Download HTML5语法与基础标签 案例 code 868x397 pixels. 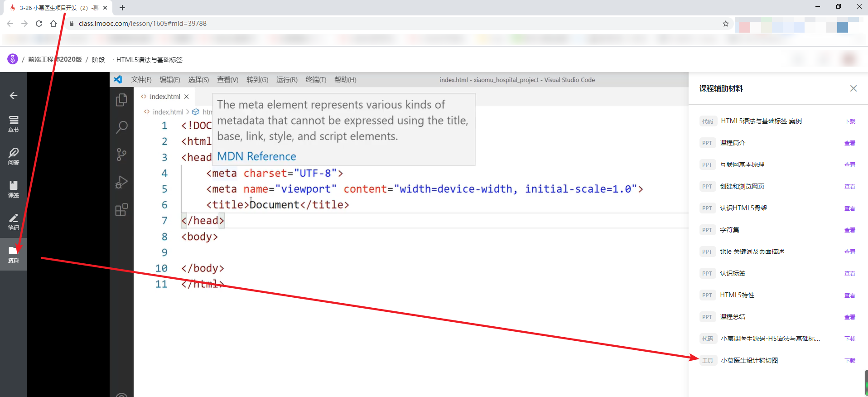(850, 121)
